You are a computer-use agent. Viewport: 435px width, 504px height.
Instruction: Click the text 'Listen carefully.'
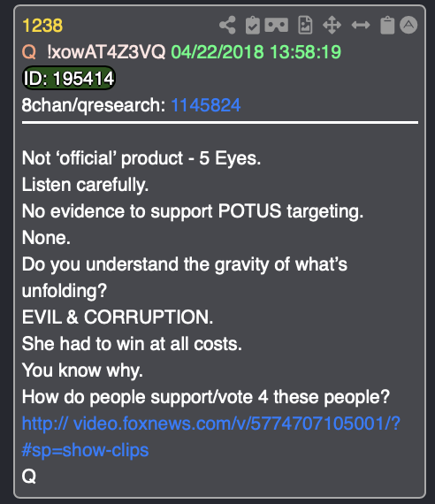click(85, 185)
